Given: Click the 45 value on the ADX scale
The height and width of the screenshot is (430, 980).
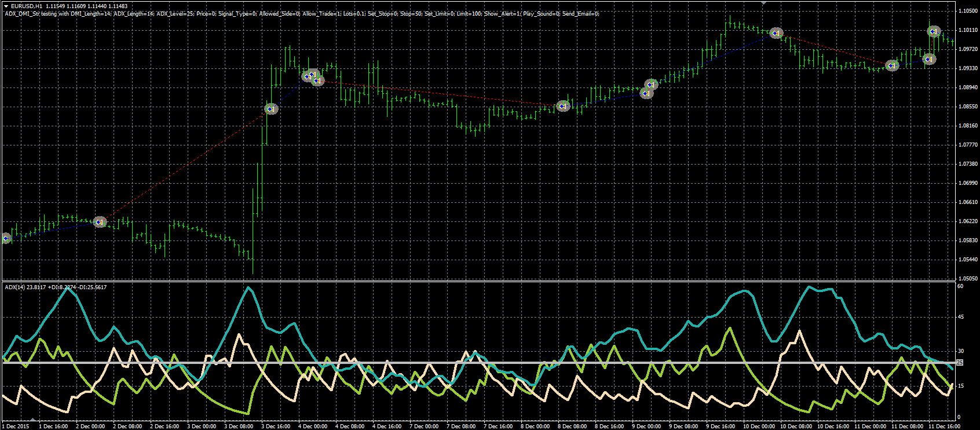Looking at the screenshot, I should click(x=960, y=317).
